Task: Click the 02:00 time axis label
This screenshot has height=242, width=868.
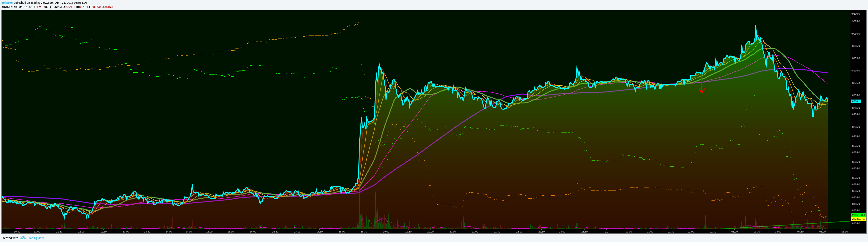Action: click(x=691, y=232)
